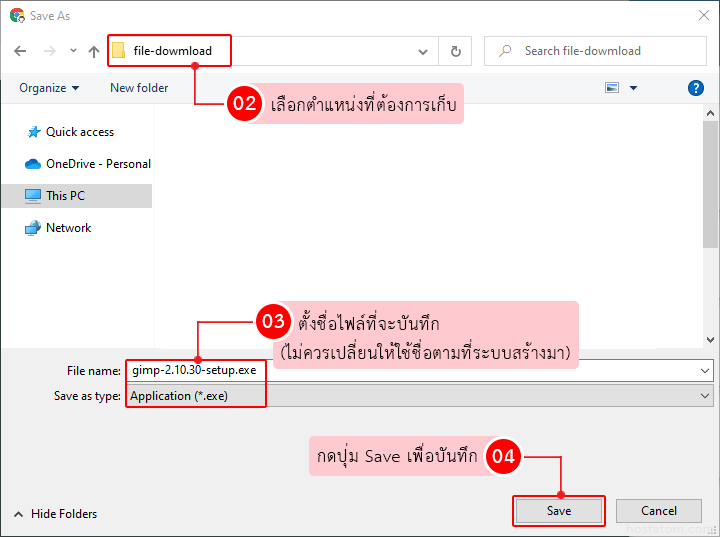Open the Help question mark icon

[696, 88]
